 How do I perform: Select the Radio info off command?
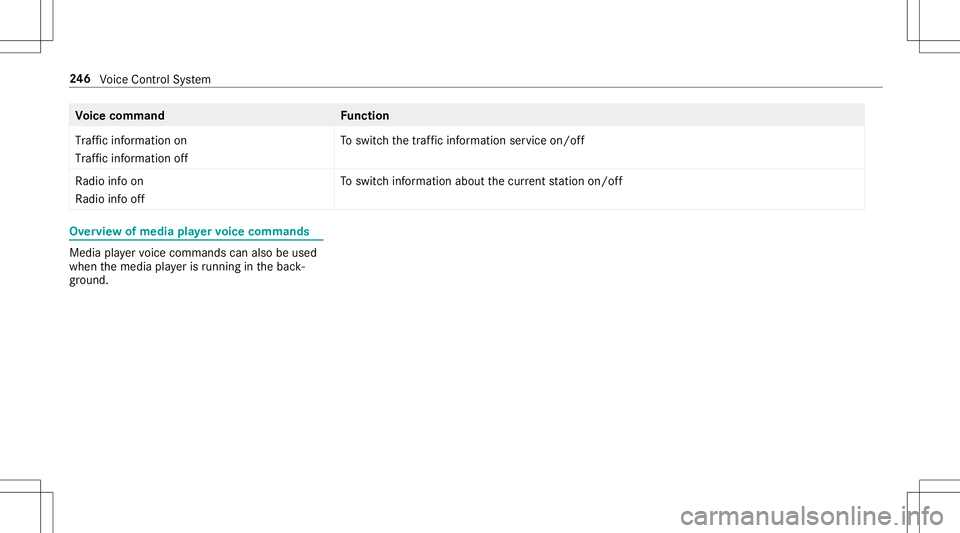(x=109, y=199)
